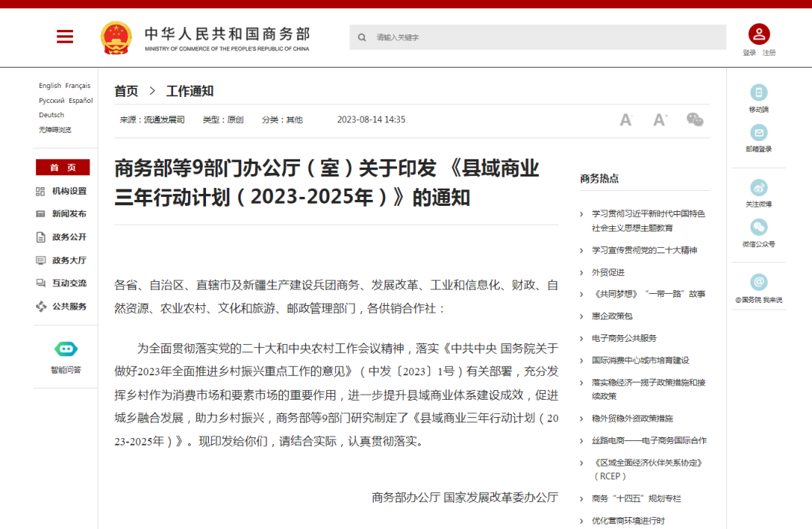Click the 登录 login link
Image resolution: width=812 pixels, height=529 pixels.
tap(749, 53)
